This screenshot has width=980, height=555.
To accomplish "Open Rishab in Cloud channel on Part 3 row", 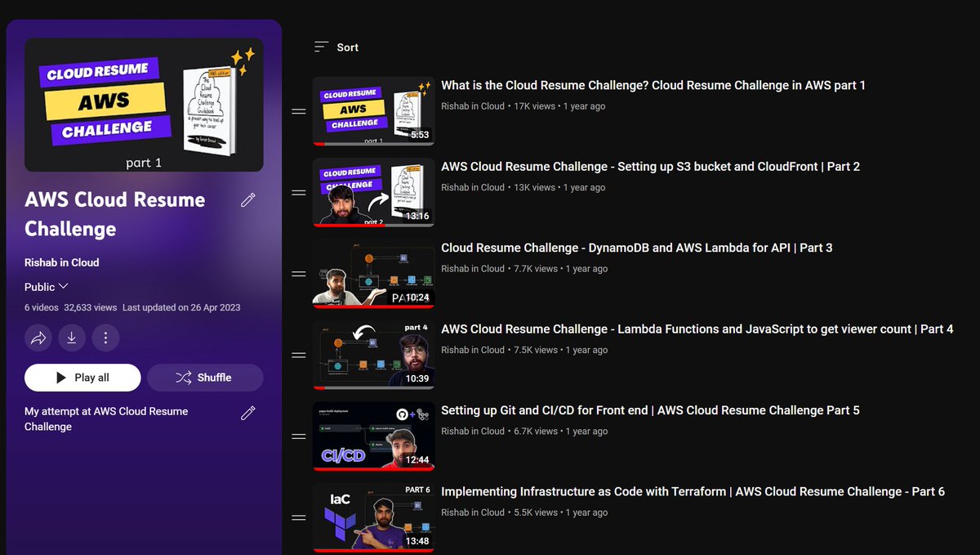I will click(x=473, y=268).
